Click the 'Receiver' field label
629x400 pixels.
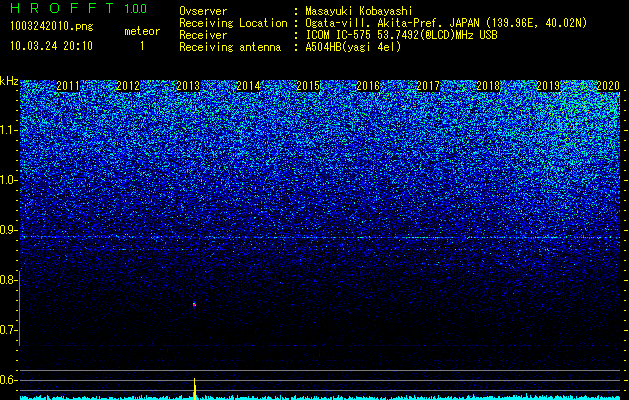(203, 35)
